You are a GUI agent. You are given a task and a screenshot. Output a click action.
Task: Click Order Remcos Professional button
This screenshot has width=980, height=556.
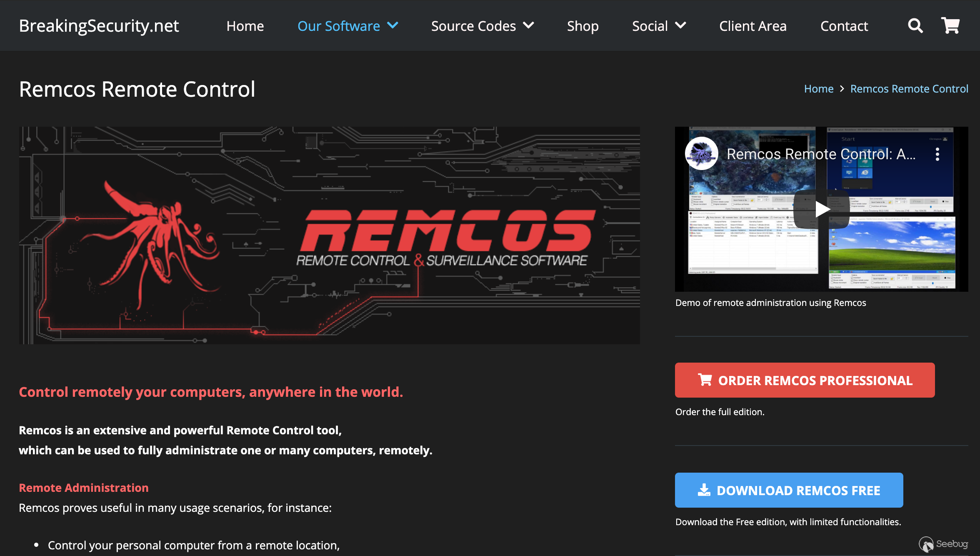click(x=805, y=380)
